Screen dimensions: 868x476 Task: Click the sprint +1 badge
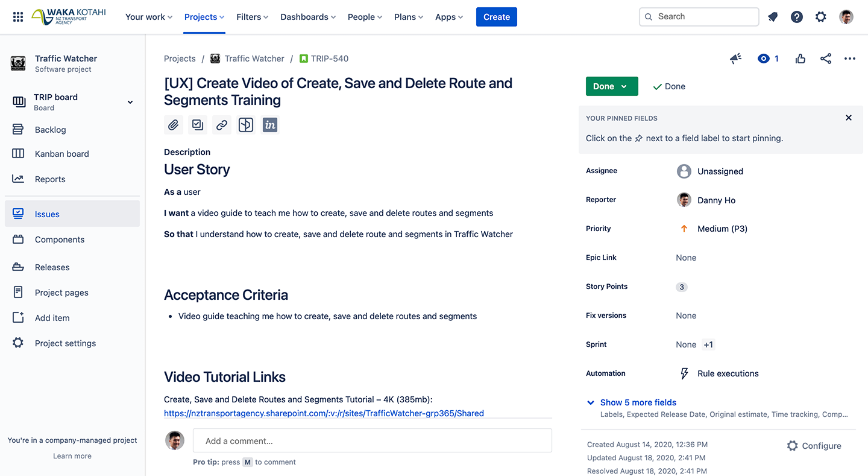(x=708, y=344)
